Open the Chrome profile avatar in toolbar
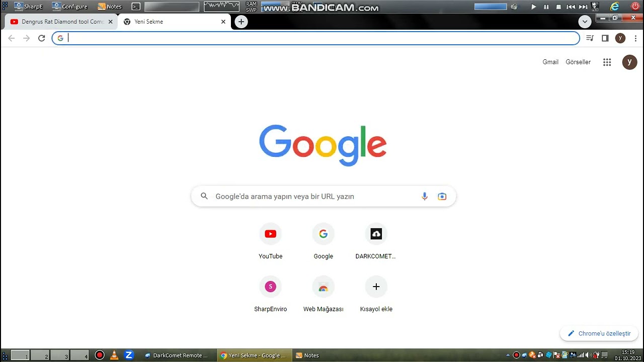The width and height of the screenshot is (644, 362). click(x=620, y=38)
